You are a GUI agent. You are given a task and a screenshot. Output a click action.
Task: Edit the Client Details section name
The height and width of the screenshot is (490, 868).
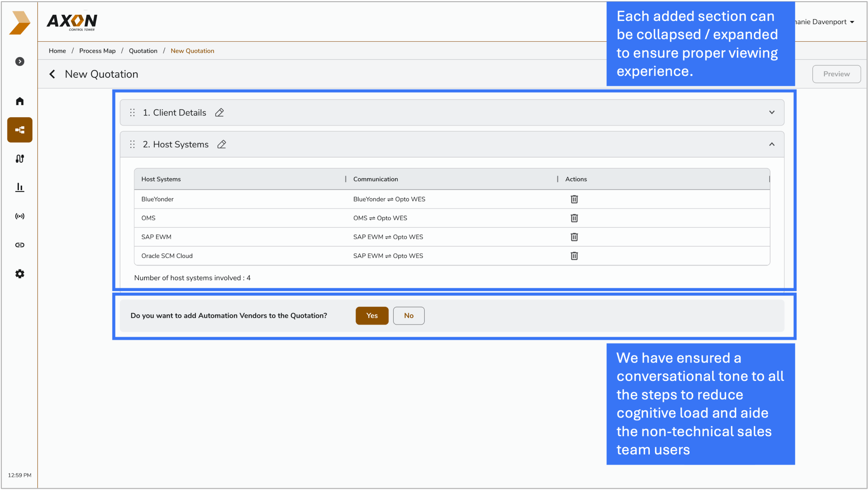click(219, 112)
